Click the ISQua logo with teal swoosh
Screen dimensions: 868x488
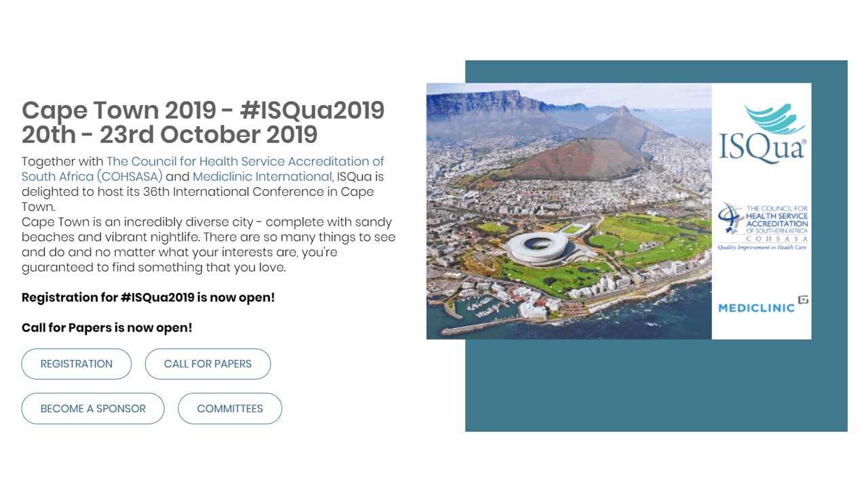tap(763, 134)
